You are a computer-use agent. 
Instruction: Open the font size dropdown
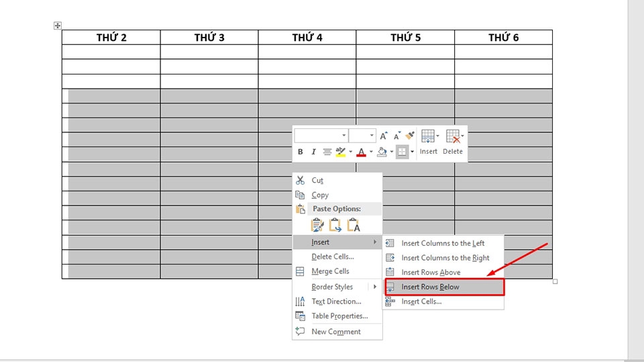coord(372,136)
